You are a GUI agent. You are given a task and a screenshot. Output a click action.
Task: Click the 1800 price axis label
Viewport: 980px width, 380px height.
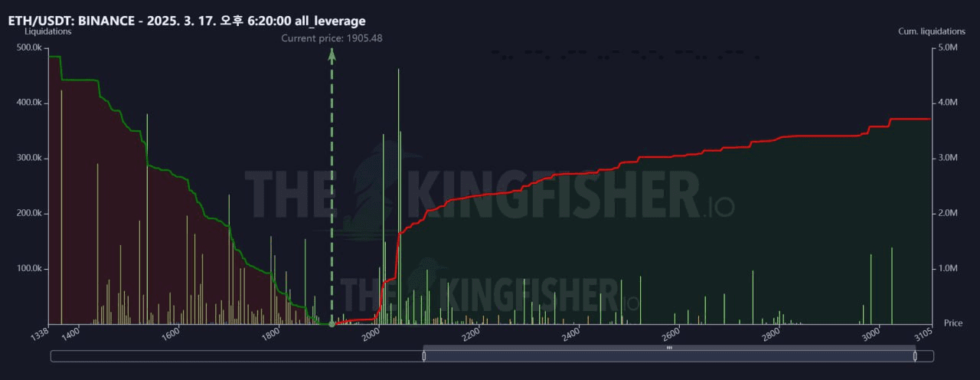270,332
